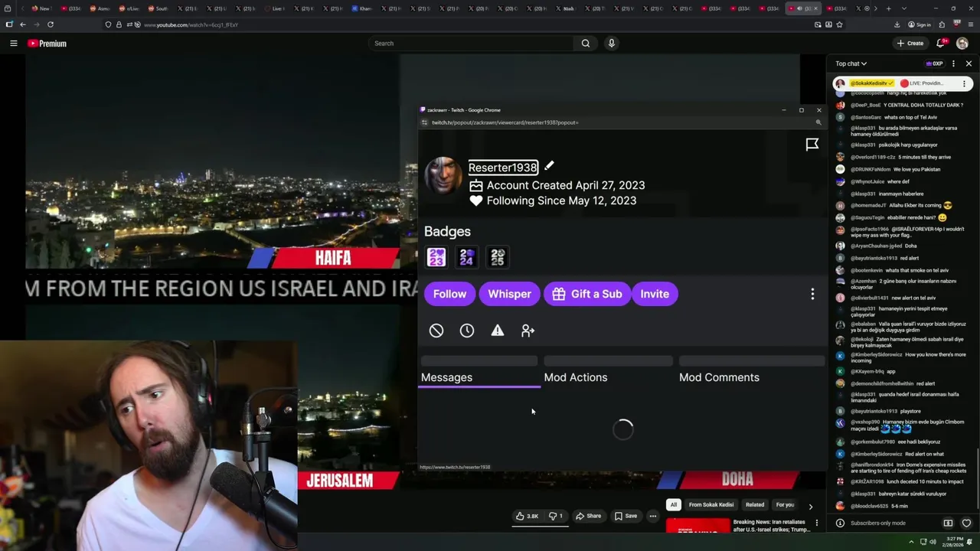
Task: Click the 2025 badge in the Badges row
Action: [498, 257]
